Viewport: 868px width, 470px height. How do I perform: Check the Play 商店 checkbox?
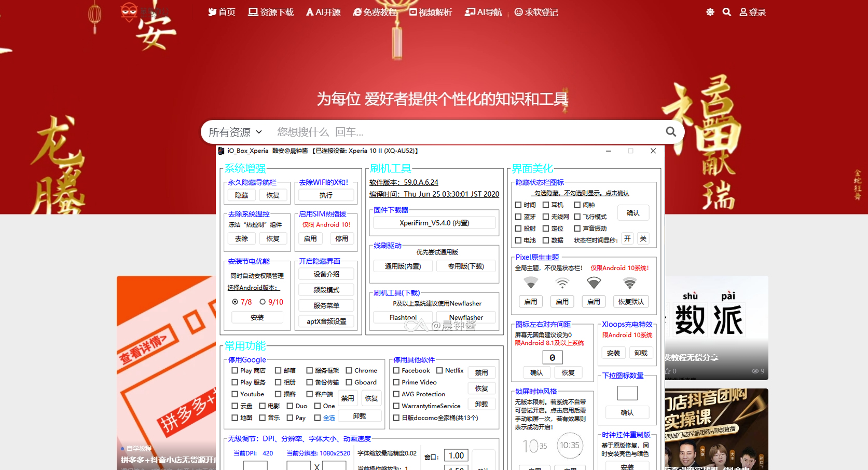pyautogui.click(x=235, y=370)
